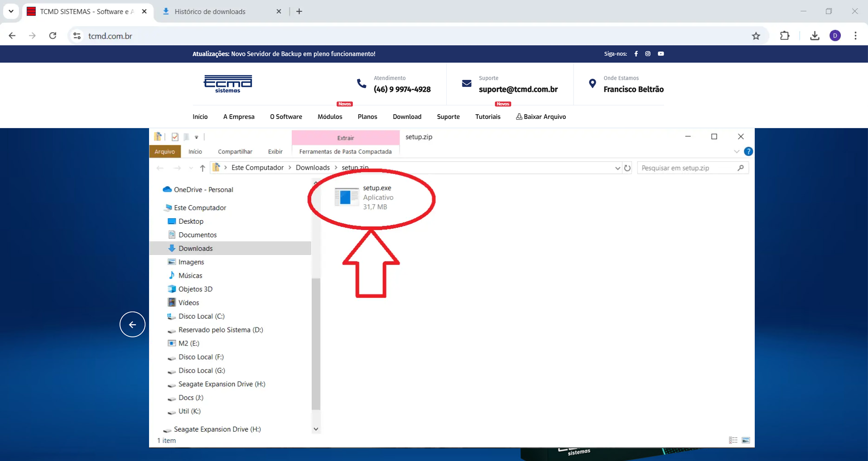Open the Chrome extensions puzzle icon
This screenshot has height=461, width=868.
click(x=785, y=36)
